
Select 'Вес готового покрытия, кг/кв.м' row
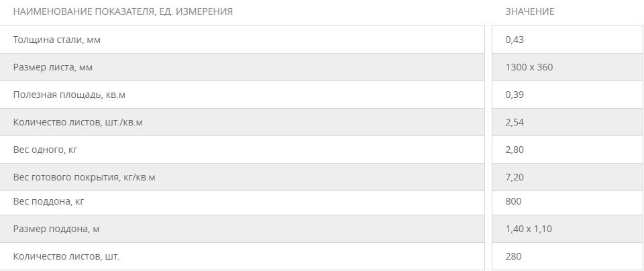(x=242, y=177)
